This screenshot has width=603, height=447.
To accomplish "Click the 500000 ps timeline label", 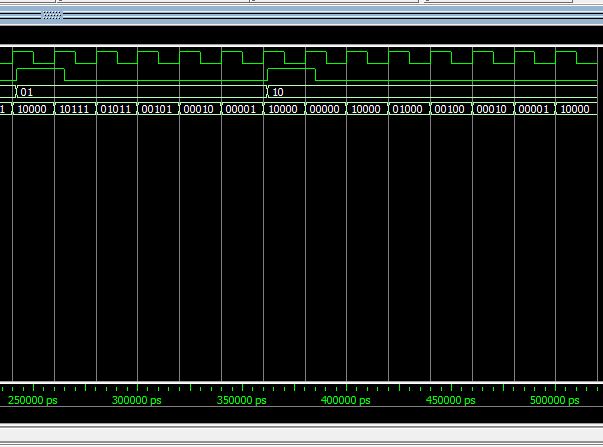I will pyautogui.click(x=554, y=400).
